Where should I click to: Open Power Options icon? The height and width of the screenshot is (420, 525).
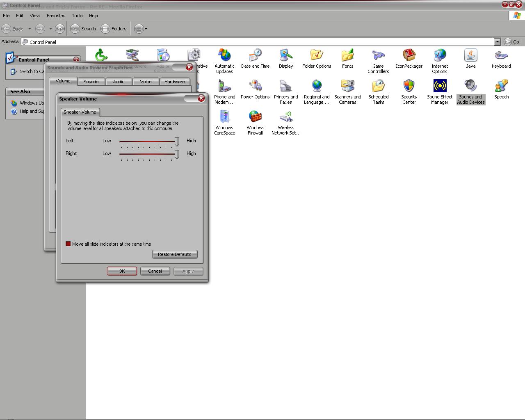coord(255,89)
